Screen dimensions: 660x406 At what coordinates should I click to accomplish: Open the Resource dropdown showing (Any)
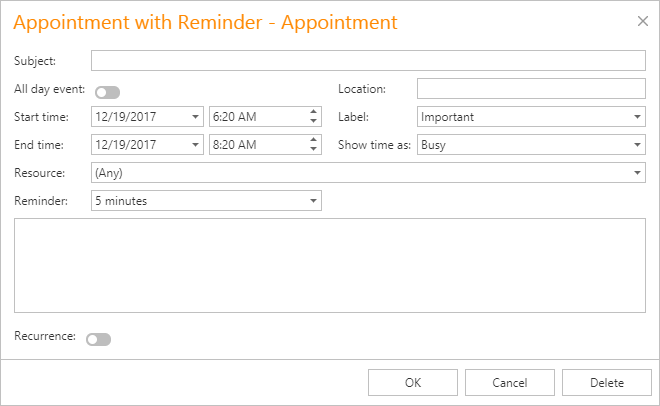pos(638,173)
